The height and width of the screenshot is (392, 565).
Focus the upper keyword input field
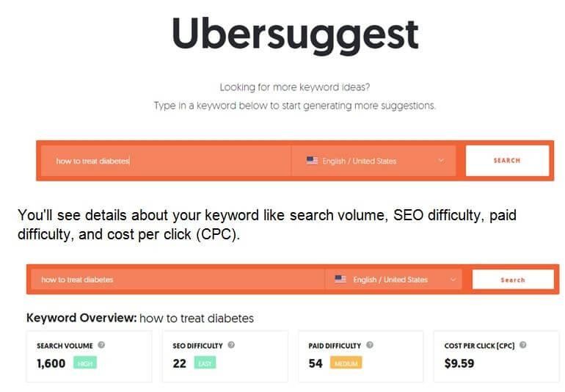point(166,161)
